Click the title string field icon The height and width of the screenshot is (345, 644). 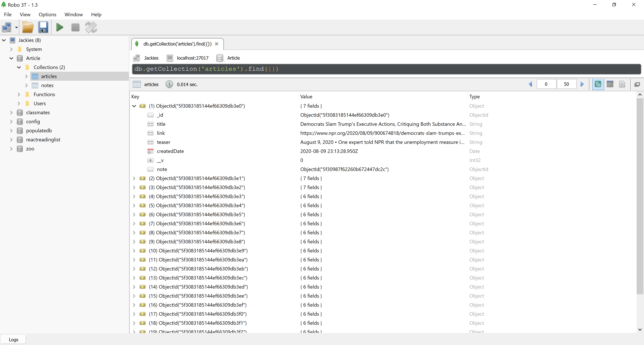[150, 124]
